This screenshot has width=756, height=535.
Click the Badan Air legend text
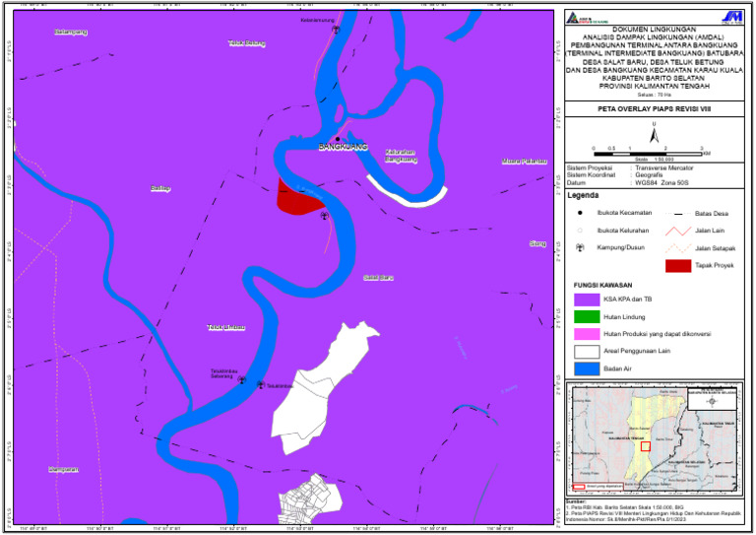617,368
